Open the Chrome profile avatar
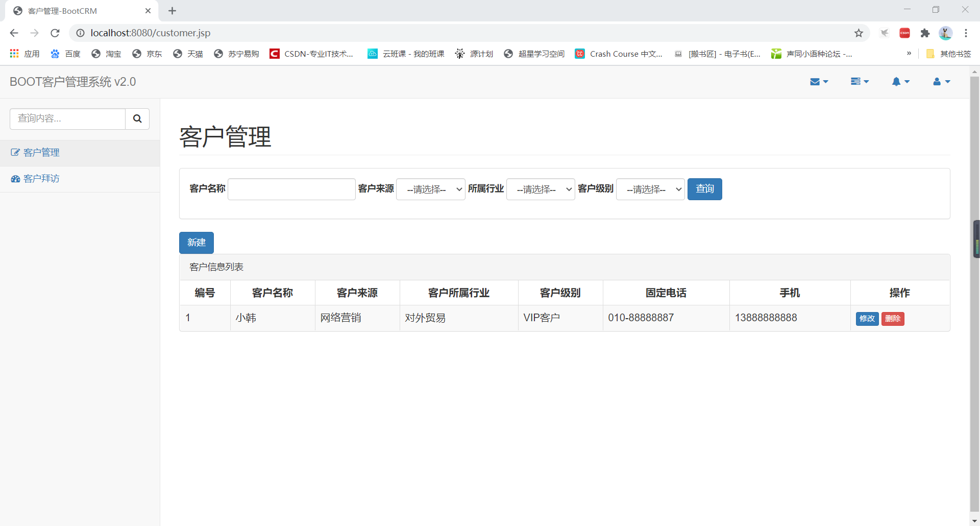The width and height of the screenshot is (980, 526). (x=945, y=33)
